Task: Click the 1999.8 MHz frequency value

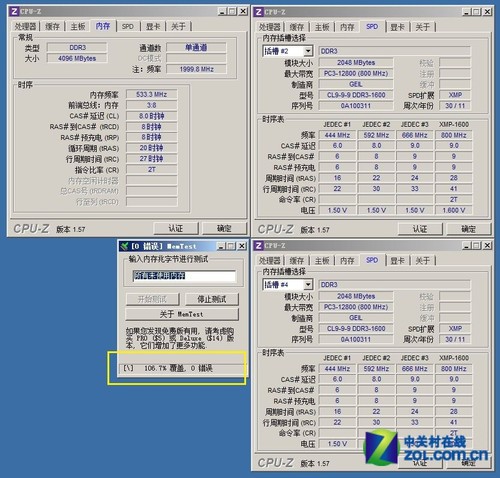Action: (x=196, y=69)
